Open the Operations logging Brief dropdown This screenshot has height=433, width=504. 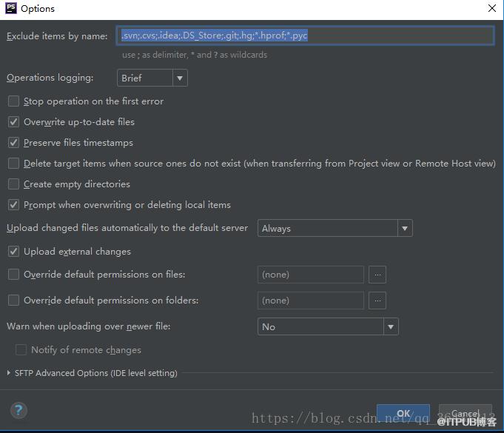(x=152, y=78)
